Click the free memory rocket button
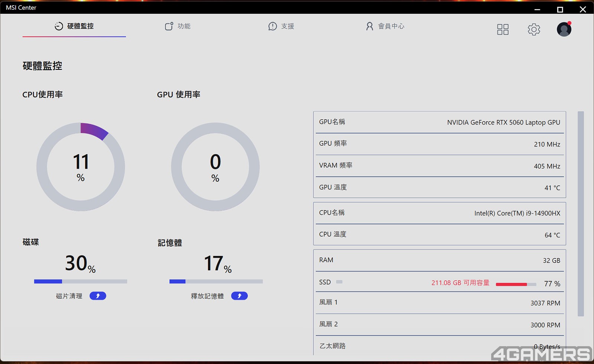Screen dimensions: 594x364 (x=239, y=296)
